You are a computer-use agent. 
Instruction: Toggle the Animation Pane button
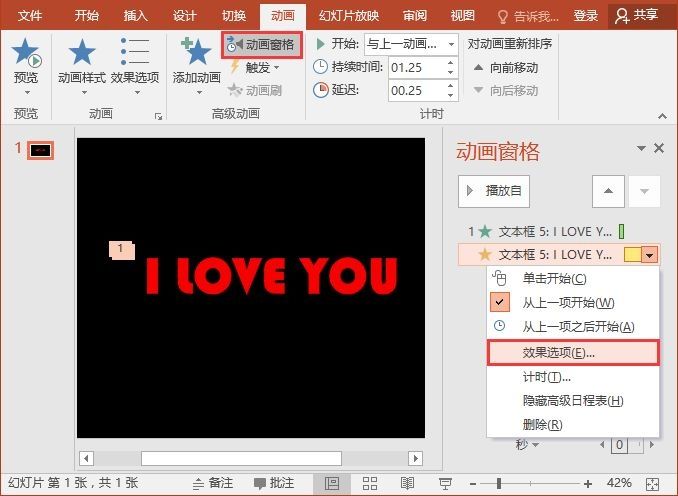[x=261, y=45]
